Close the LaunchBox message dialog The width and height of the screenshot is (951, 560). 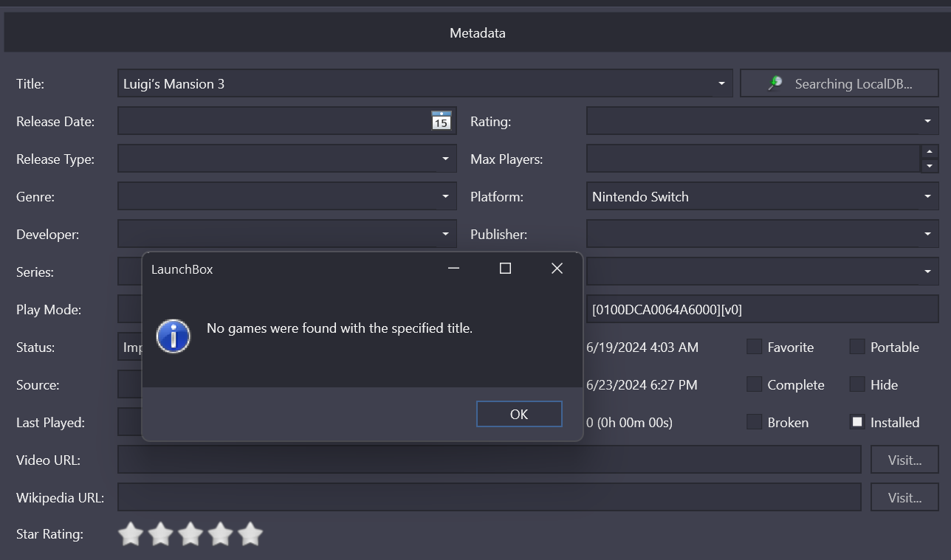[x=557, y=269]
